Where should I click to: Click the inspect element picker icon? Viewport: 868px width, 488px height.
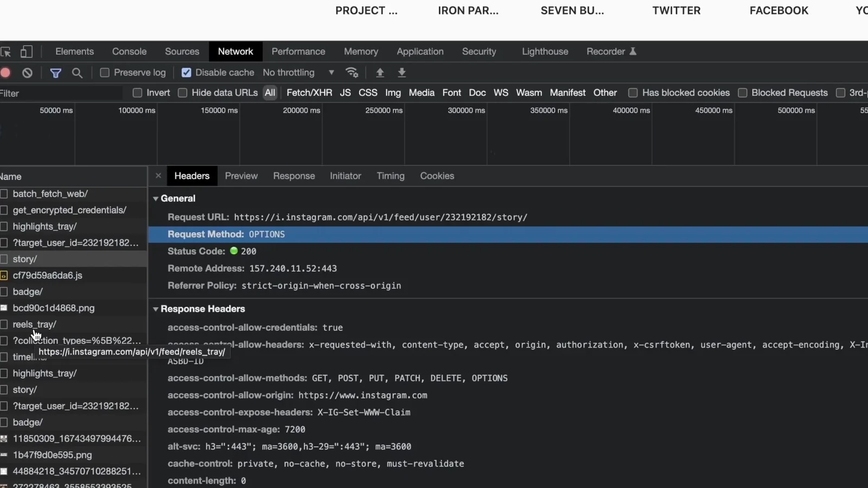click(6, 52)
